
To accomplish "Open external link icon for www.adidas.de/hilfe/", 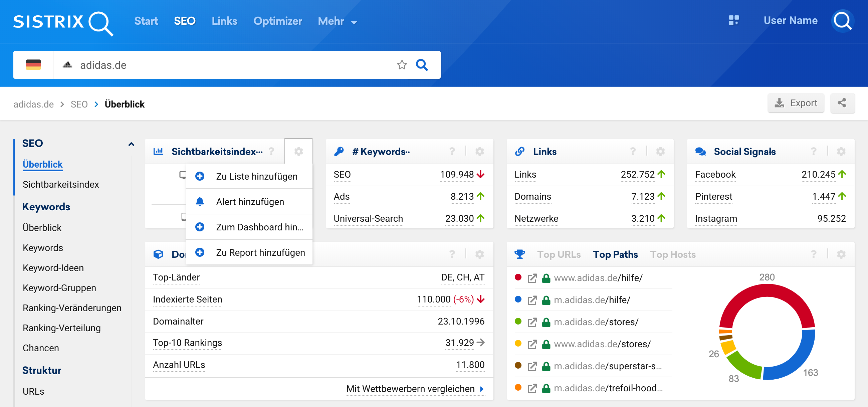I will [x=532, y=278].
